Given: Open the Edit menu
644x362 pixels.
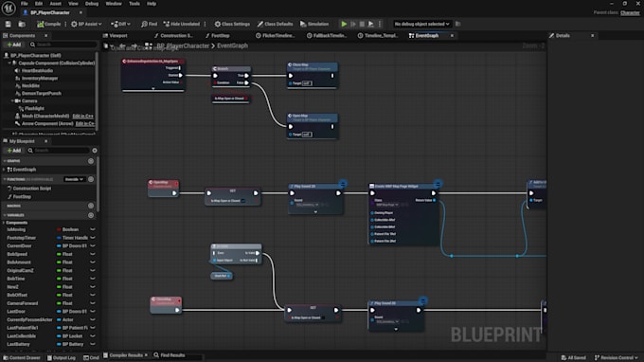Looking at the screenshot, I should point(39,4).
